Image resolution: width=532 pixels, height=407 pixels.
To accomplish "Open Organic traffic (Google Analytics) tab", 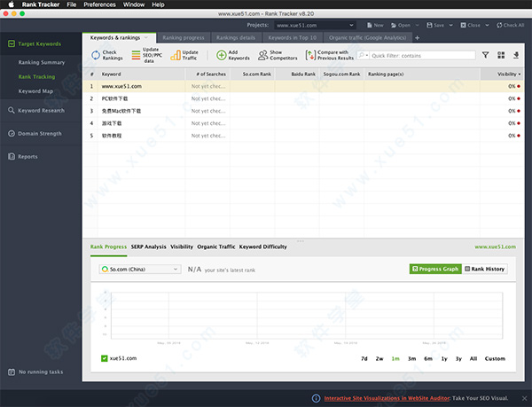I will click(367, 37).
